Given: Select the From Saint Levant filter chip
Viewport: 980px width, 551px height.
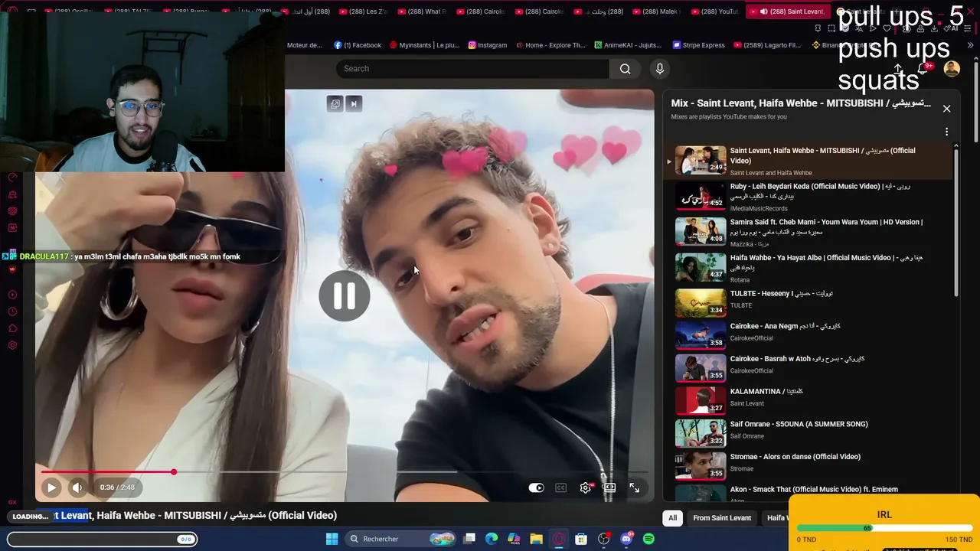Looking at the screenshot, I should [x=722, y=518].
